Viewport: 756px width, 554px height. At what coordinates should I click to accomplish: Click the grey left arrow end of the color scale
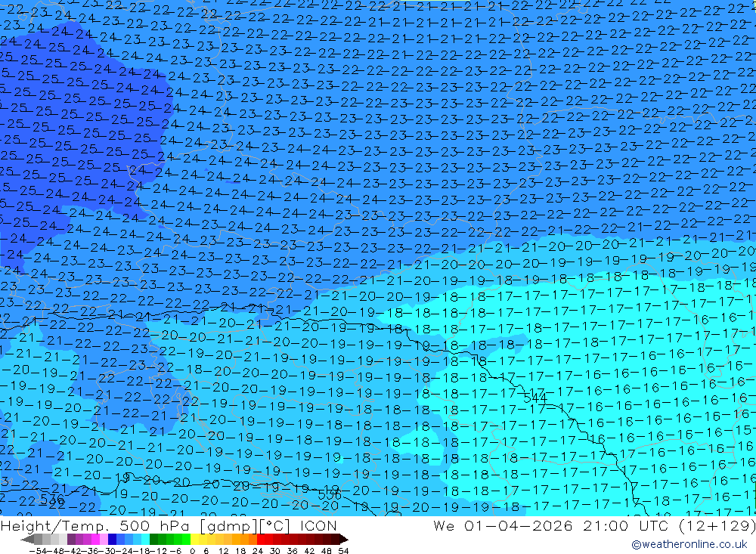point(27,540)
